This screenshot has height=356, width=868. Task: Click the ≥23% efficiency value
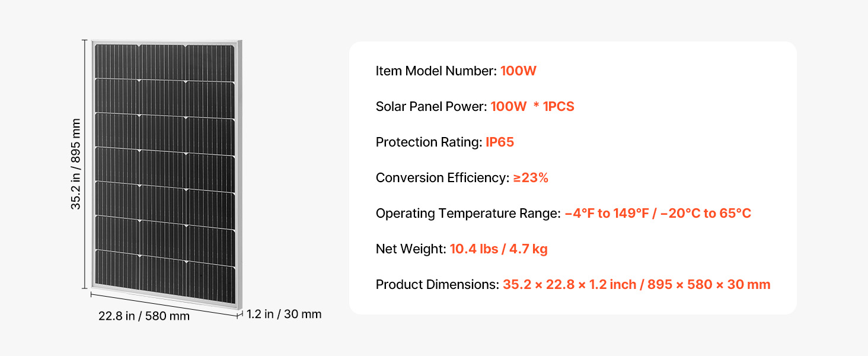point(530,178)
